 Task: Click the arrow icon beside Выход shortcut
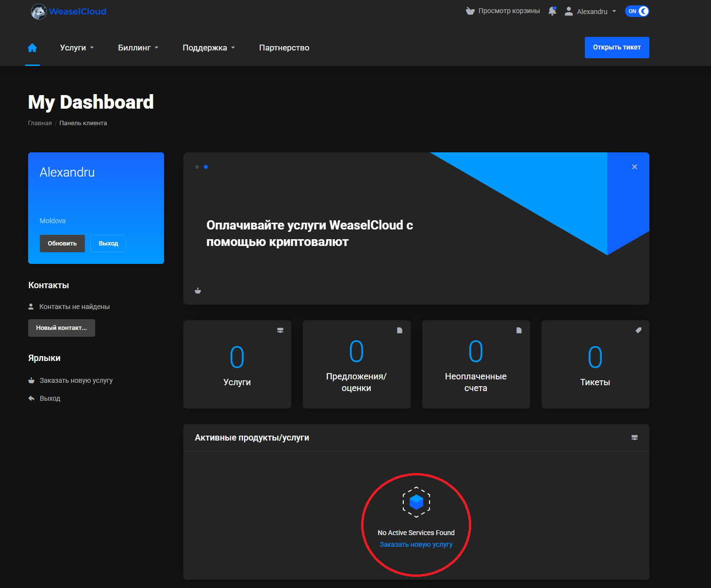(32, 398)
